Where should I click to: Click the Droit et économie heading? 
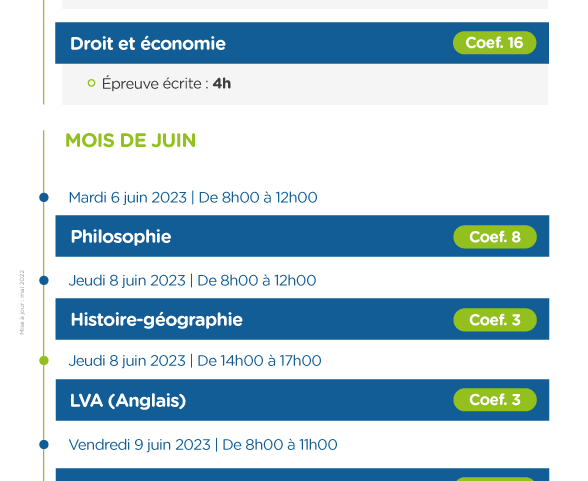pyautogui.click(x=148, y=43)
